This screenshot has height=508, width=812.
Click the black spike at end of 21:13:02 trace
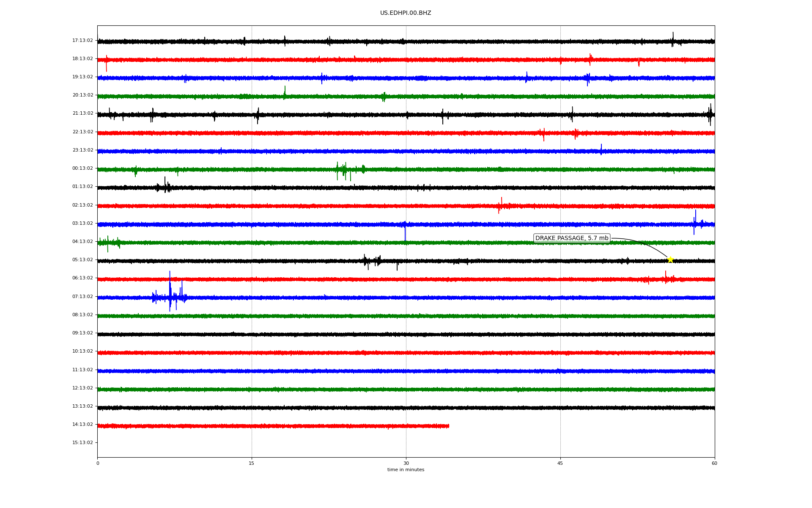pyautogui.click(x=710, y=114)
